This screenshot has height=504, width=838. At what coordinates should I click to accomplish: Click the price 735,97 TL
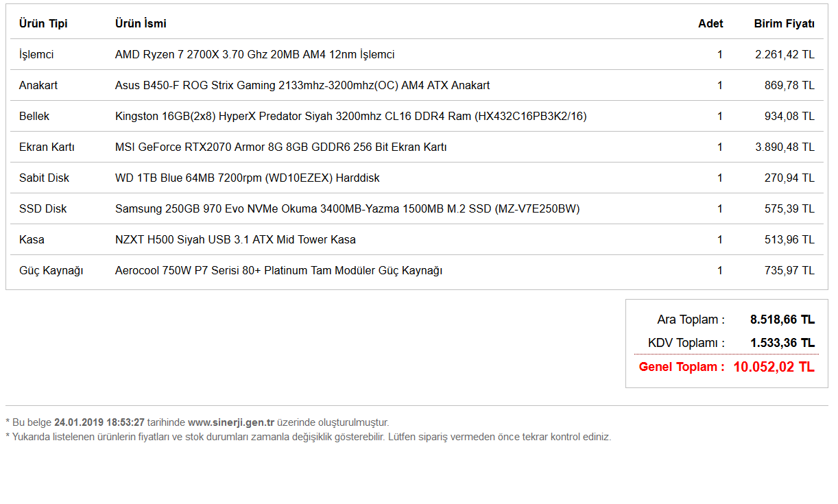point(790,270)
